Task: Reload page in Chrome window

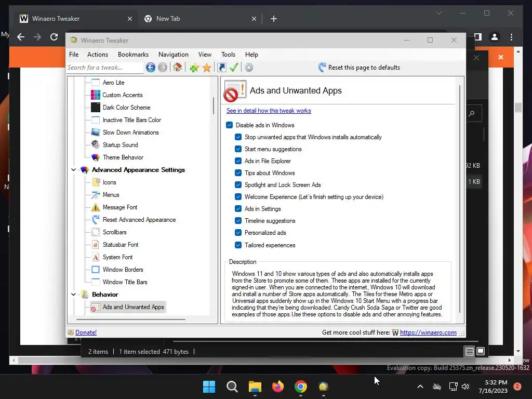Action: 54,37
